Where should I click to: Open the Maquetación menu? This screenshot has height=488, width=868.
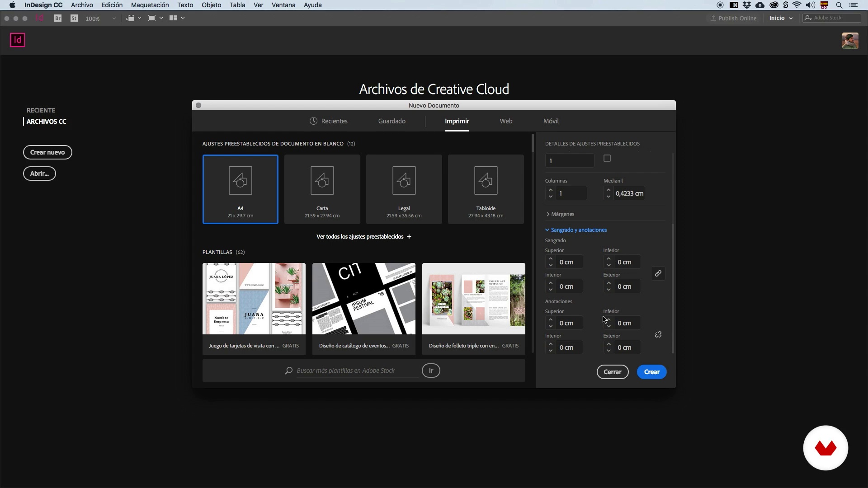(x=150, y=5)
